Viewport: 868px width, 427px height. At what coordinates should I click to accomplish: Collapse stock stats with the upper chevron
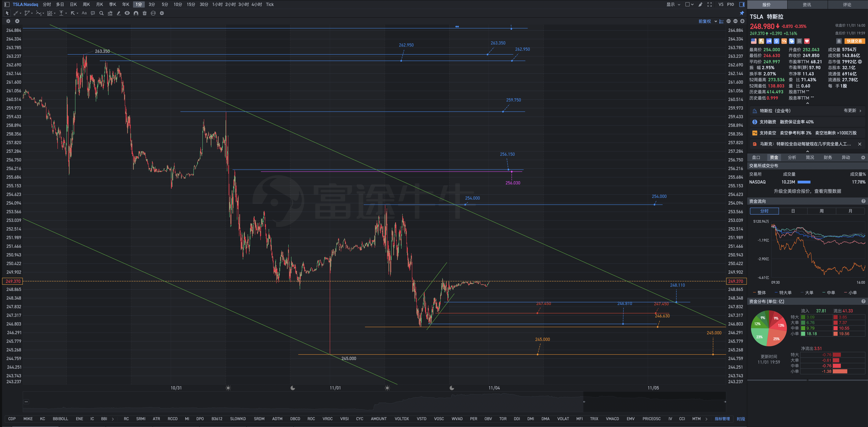click(807, 103)
